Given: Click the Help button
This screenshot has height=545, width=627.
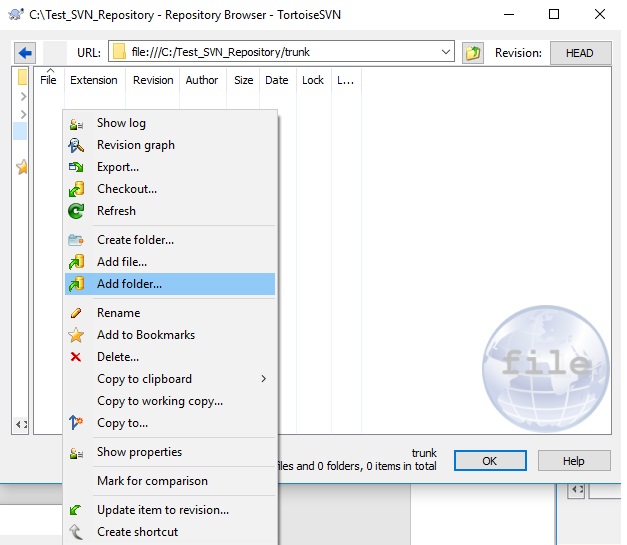Looking at the screenshot, I should [574, 461].
